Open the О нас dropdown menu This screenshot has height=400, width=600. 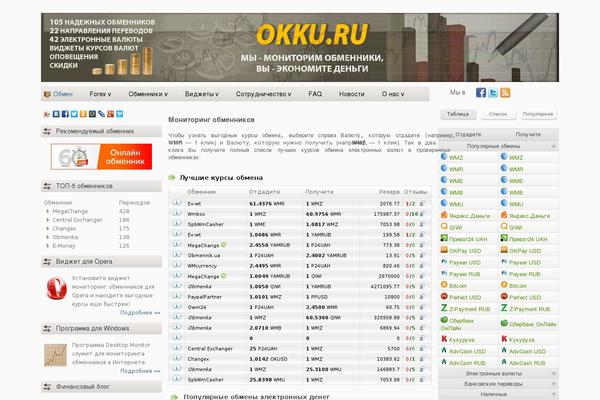(393, 94)
